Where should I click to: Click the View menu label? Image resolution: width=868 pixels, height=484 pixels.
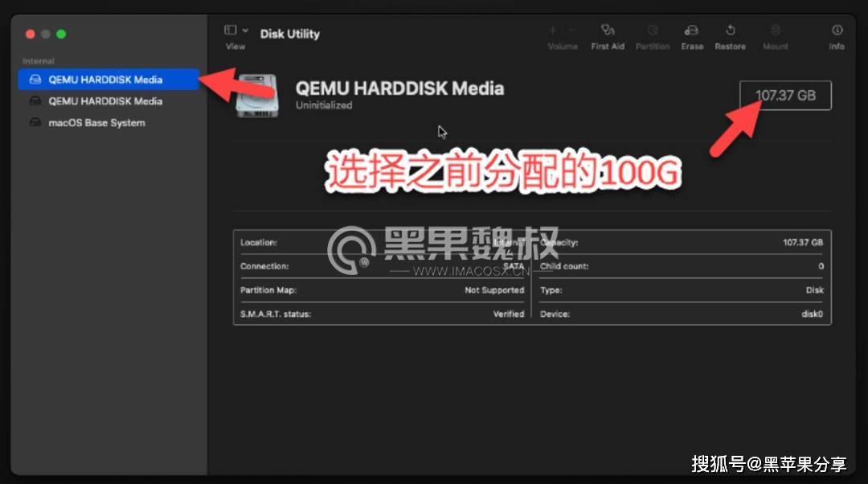pos(235,46)
